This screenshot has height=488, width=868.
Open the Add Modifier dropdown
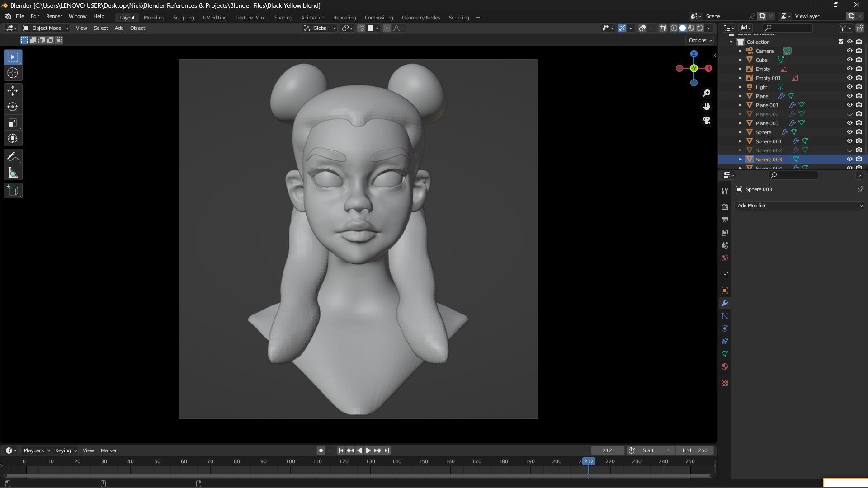pyautogui.click(x=799, y=206)
